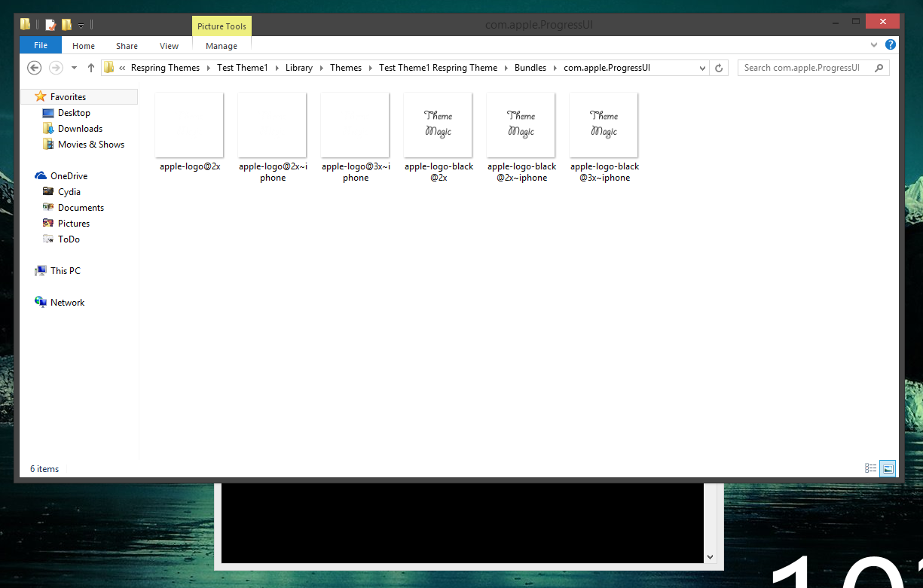Switch to the Share ribbon tab
The width and height of the screenshot is (923, 588).
[x=127, y=46]
